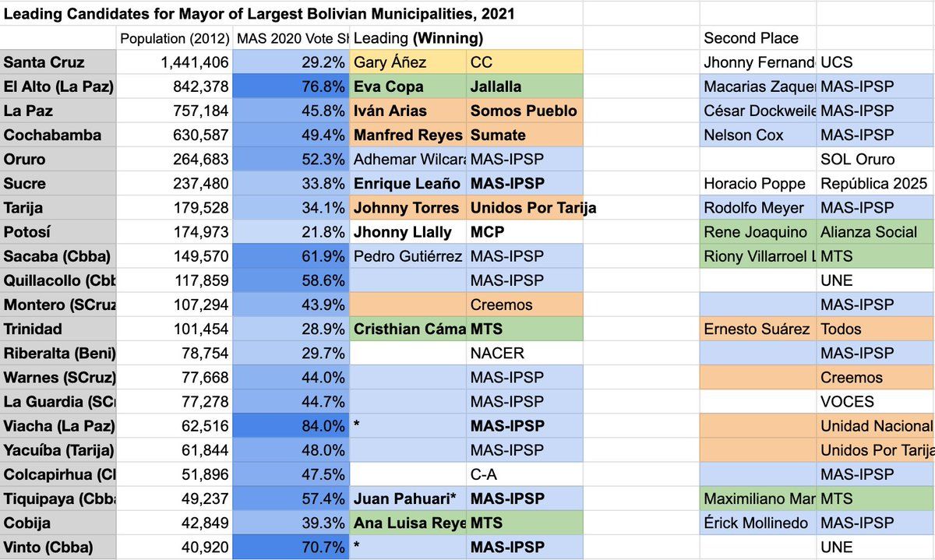The width and height of the screenshot is (935, 560).
Task: Click the Population (2012) column header
Action: (x=175, y=38)
